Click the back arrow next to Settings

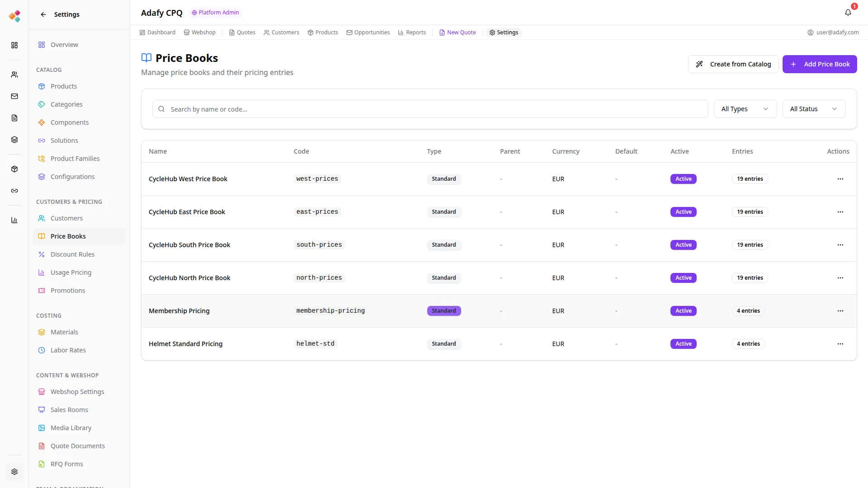(x=43, y=14)
